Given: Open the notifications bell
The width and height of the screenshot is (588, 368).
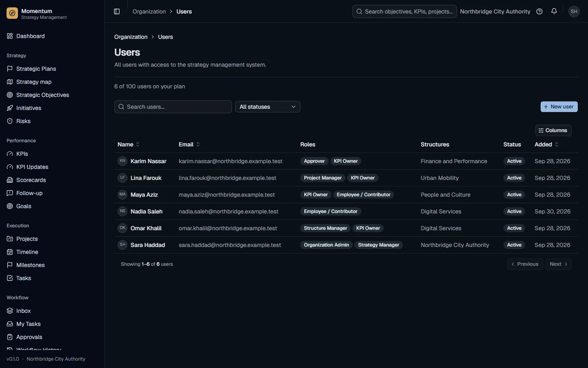Looking at the screenshot, I should point(554,11).
